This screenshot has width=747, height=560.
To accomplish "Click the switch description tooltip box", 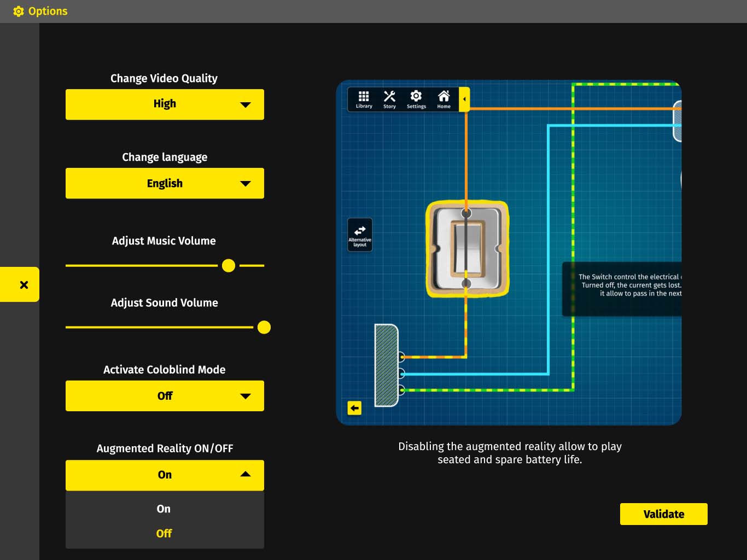I will point(622,289).
